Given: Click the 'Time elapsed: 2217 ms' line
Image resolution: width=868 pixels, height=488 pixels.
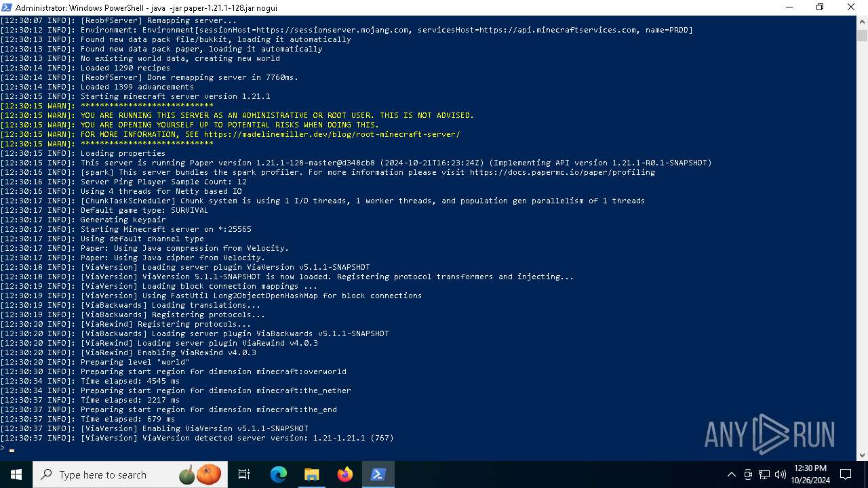Looking at the screenshot, I should 90,400.
